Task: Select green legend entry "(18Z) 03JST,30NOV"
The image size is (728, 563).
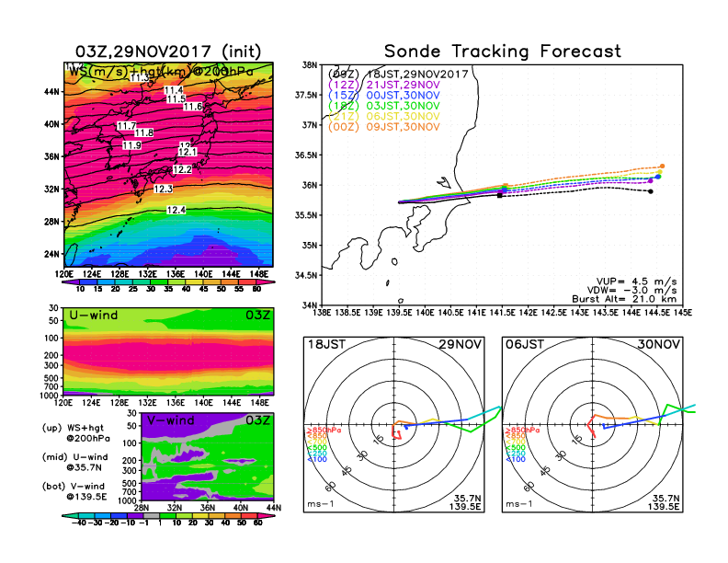Action: pos(384,106)
